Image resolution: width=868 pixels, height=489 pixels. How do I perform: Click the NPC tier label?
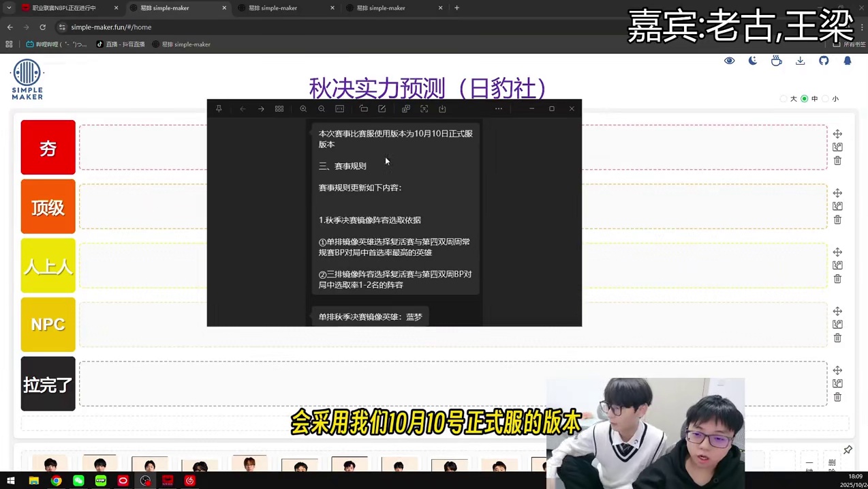(48, 324)
